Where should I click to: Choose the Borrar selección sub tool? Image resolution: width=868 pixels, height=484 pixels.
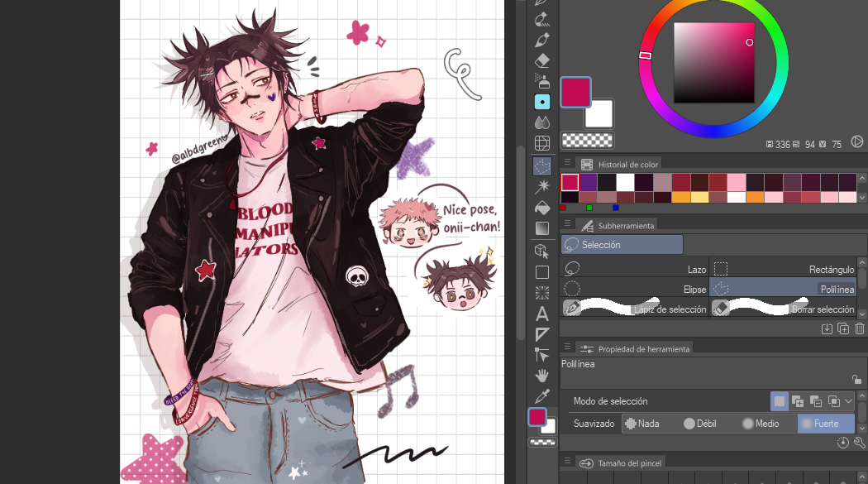coord(784,309)
